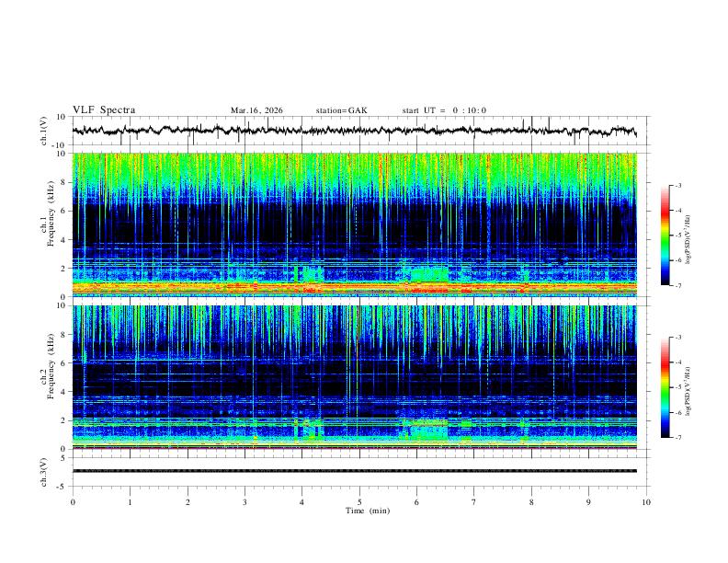Click the ch.1 voltage waveform trace
Viewport: 728px width, 563px height.
coord(355,131)
